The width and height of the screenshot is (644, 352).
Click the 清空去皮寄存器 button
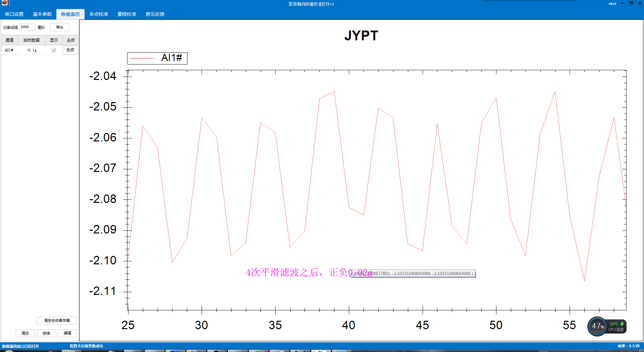coord(57,320)
